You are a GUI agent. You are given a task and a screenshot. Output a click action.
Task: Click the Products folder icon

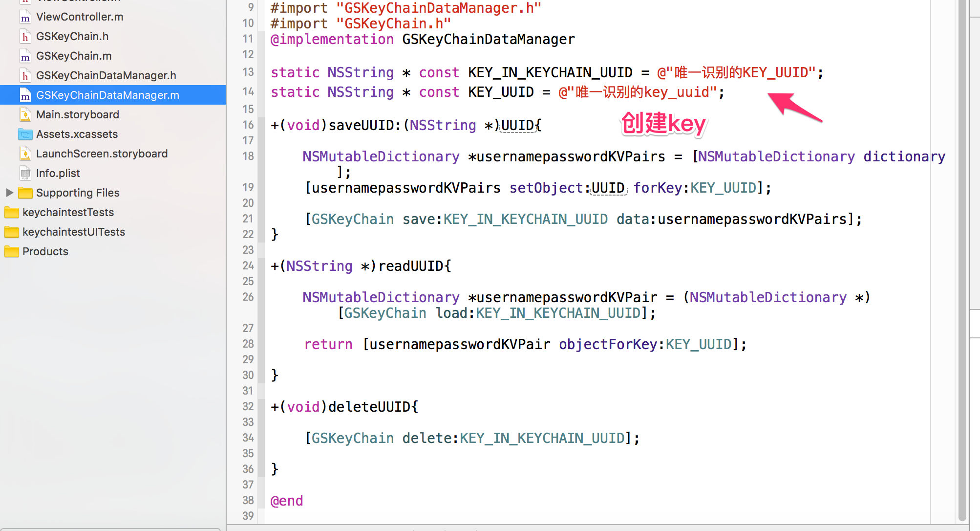[12, 252]
